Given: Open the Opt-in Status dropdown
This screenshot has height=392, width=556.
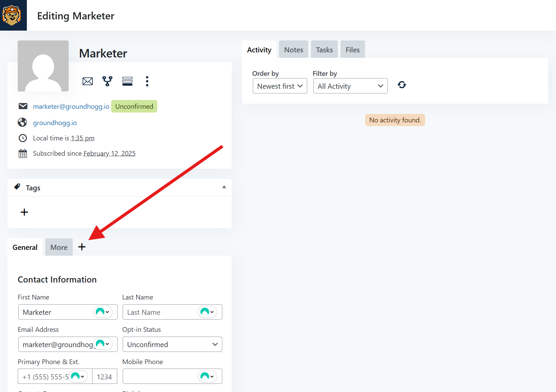Looking at the screenshot, I should (172, 344).
